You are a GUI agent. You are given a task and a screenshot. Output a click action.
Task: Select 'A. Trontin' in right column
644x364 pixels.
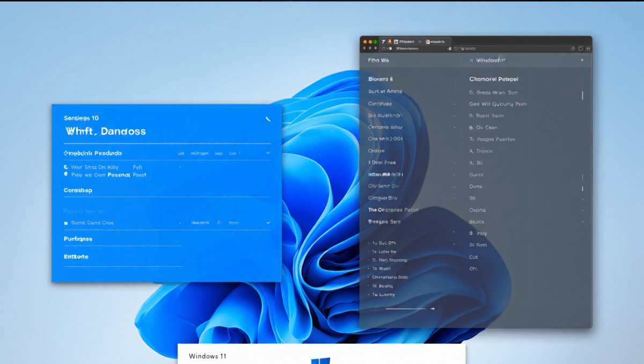coord(481,151)
